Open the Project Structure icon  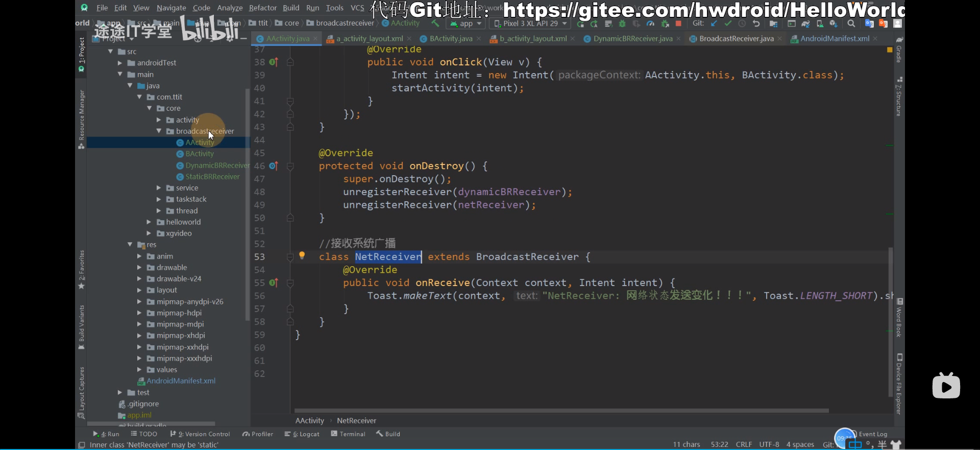[774, 24]
